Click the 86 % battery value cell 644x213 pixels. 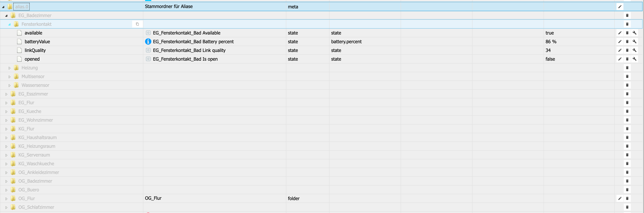[551, 41]
